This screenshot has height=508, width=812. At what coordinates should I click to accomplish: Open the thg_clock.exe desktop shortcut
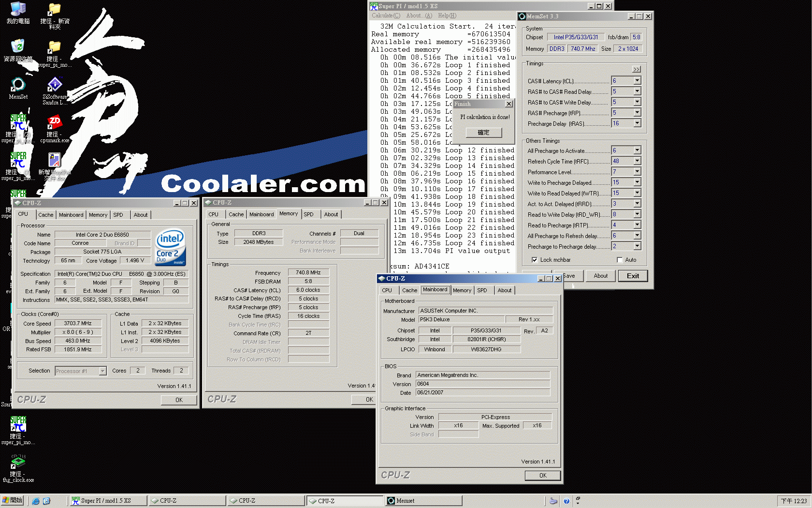pyautogui.click(x=18, y=468)
